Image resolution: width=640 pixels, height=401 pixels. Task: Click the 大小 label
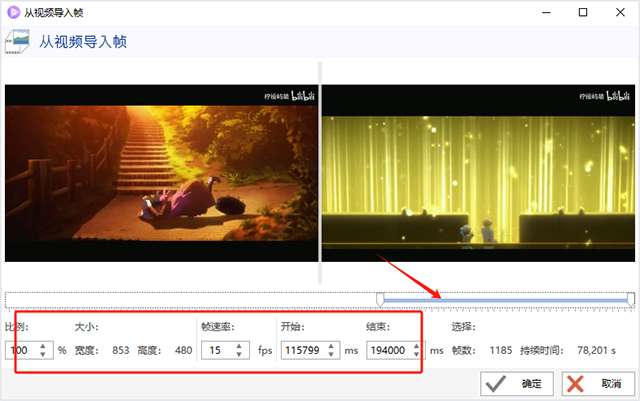click(x=87, y=327)
